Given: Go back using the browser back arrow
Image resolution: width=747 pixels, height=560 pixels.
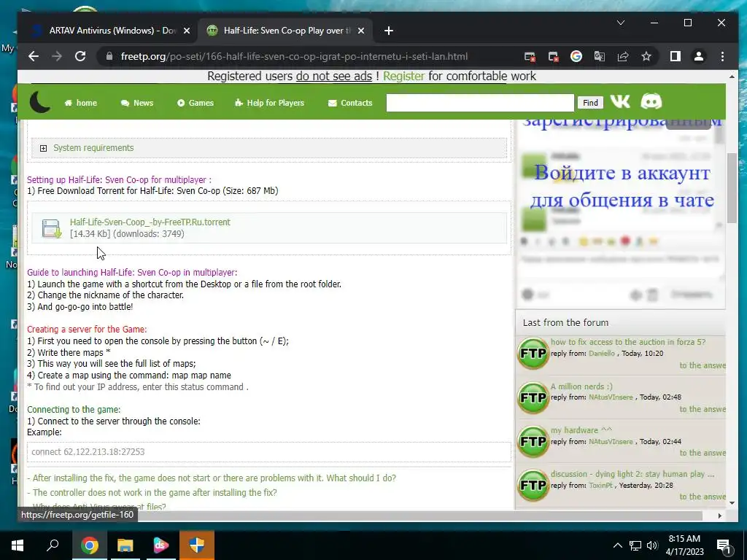Looking at the screenshot, I should point(34,56).
